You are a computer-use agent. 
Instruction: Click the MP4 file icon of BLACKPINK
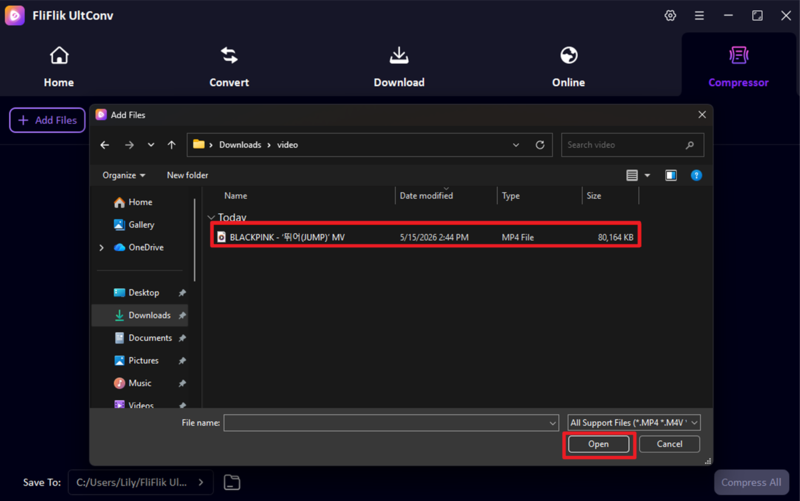click(x=221, y=237)
